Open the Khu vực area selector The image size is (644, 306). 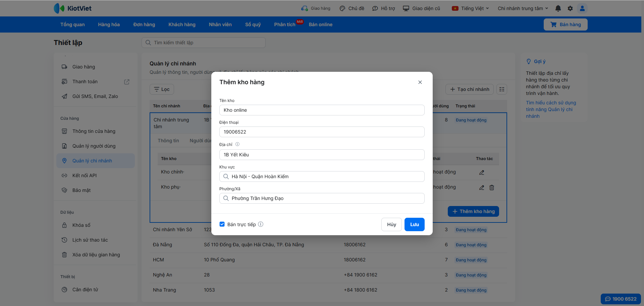[x=322, y=176]
